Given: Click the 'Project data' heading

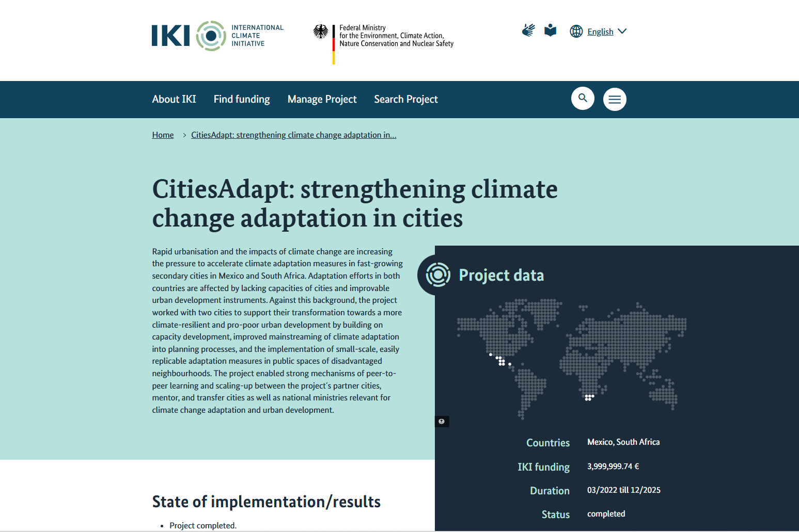Looking at the screenshot, I should [x=502, y=275].
